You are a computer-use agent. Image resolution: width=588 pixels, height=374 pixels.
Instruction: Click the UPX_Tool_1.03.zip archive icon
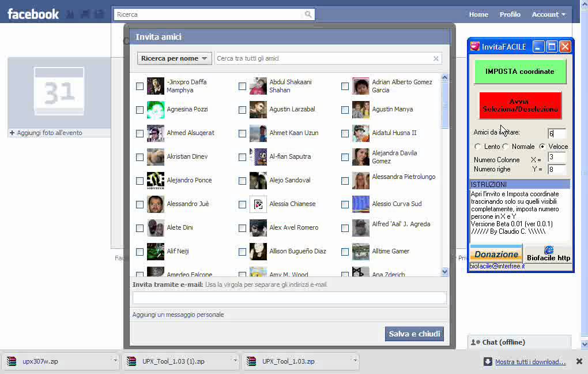pyautogui.click(x=251, y=361)
